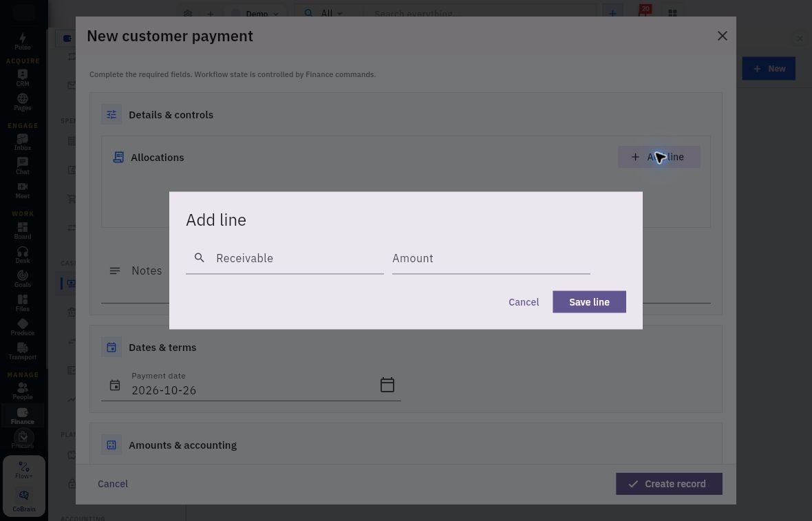
Task: Click the Dates & terms section icon
Action: coord(111,348)
